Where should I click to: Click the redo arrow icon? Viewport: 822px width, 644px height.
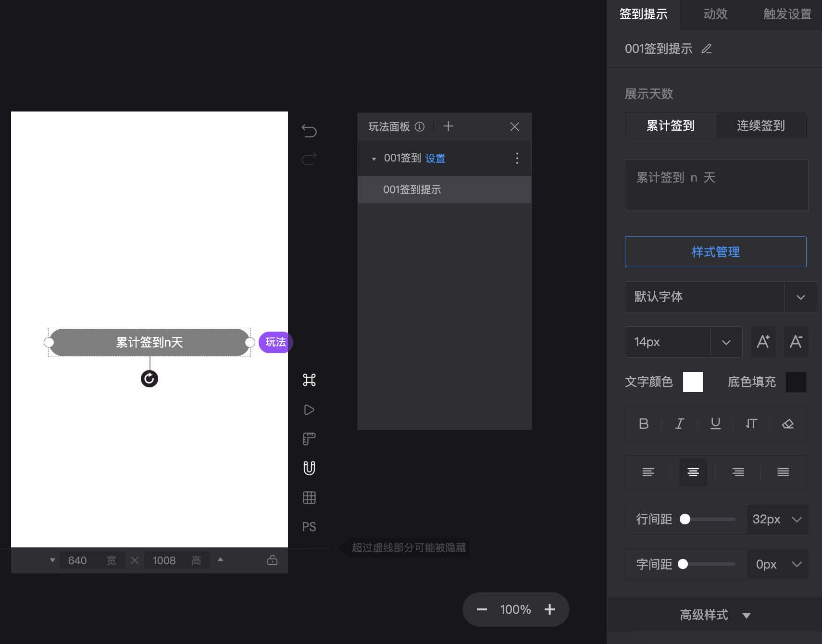[x=309, y=159]
